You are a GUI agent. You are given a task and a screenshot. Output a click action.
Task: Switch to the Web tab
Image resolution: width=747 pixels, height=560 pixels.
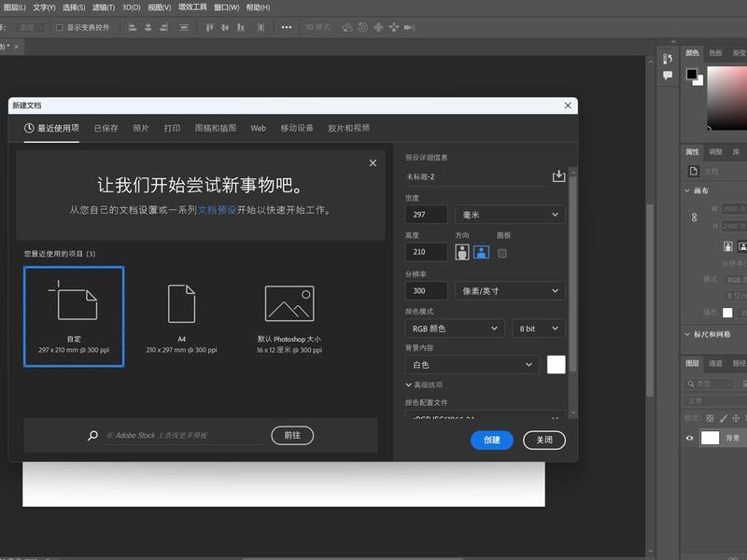click(259, 128)
